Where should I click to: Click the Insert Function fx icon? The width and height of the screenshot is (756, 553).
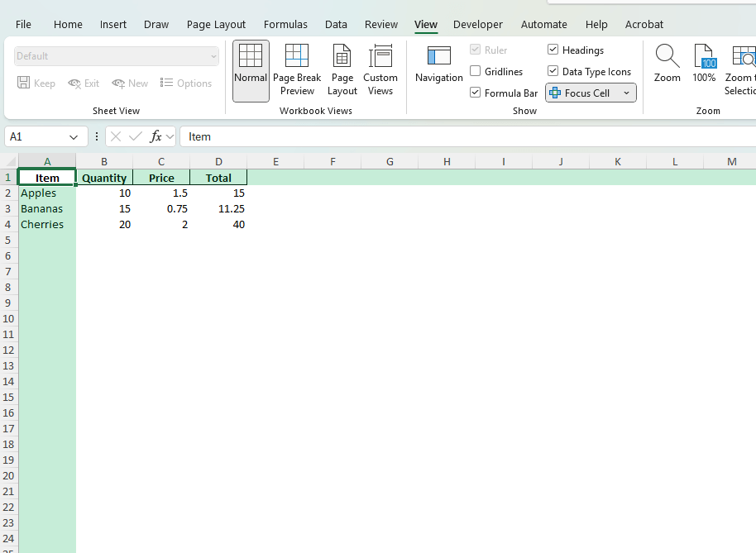[x=156, y=137]
